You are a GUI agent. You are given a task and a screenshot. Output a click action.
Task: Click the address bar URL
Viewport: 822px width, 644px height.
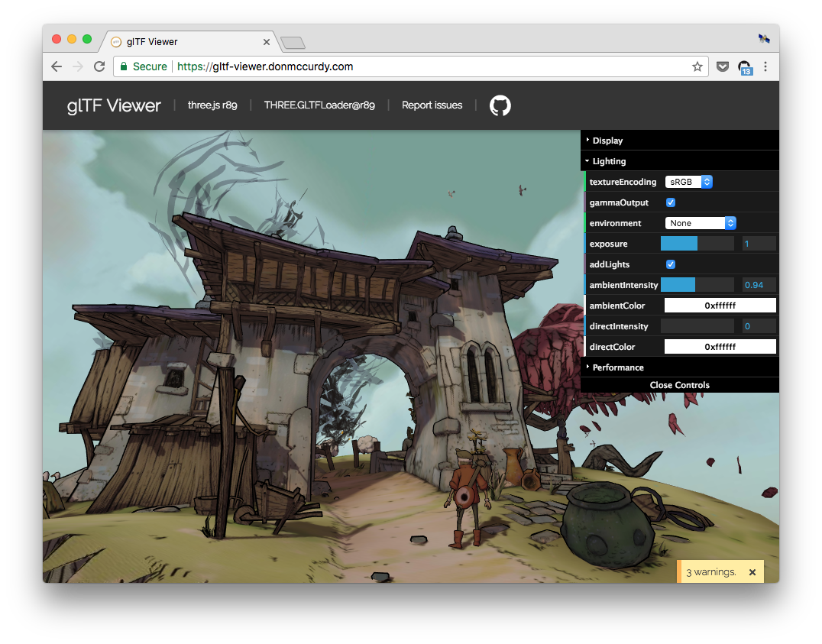click(265, 66)
